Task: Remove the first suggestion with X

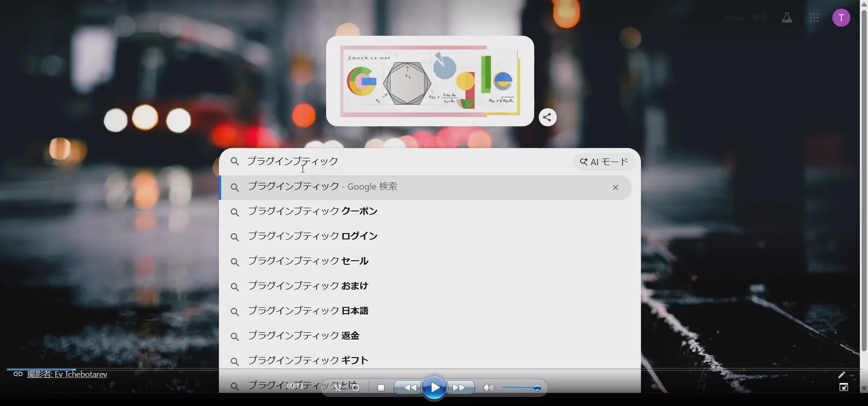Action: pyautogui.click(x=616, y=187)
